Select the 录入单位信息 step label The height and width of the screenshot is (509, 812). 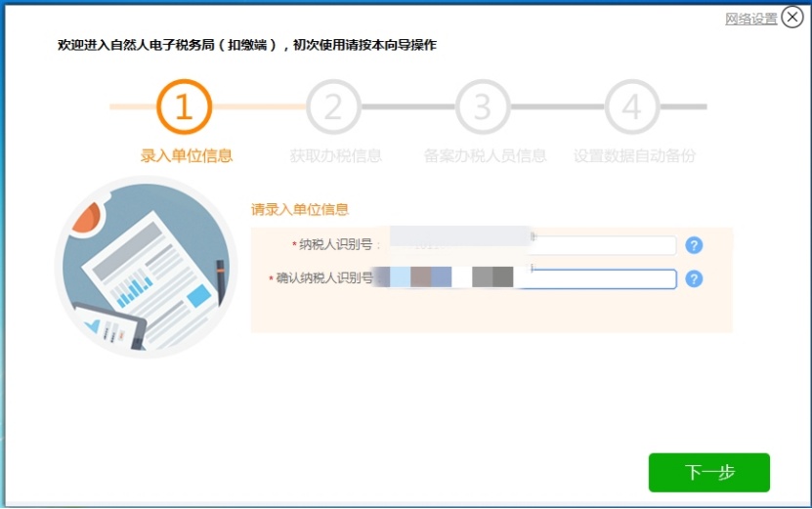click(187, 156)
